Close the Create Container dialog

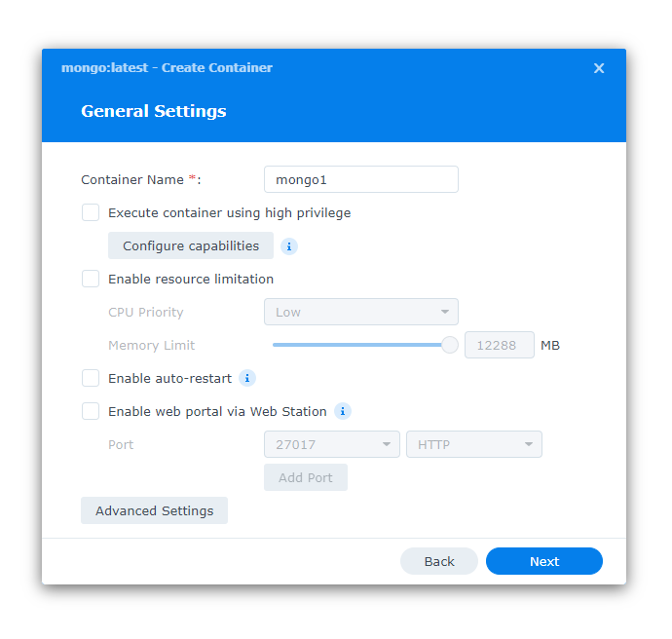tap(599, 68)
